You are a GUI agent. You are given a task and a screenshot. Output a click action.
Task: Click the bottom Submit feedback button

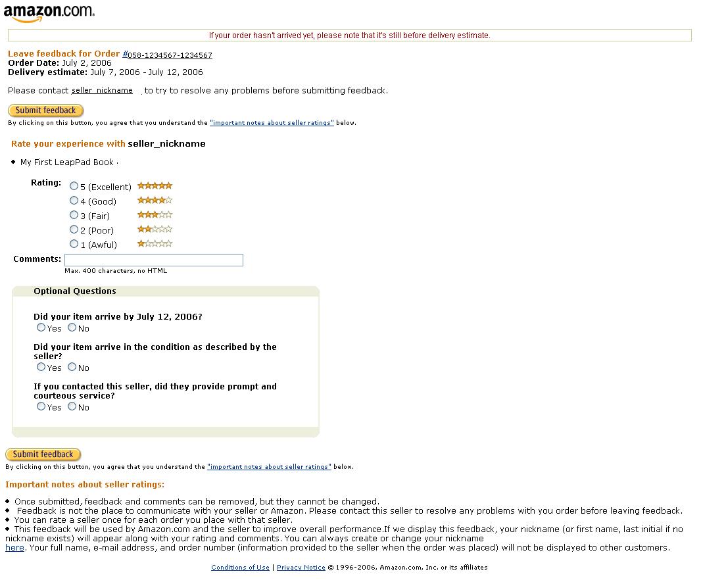43,454
